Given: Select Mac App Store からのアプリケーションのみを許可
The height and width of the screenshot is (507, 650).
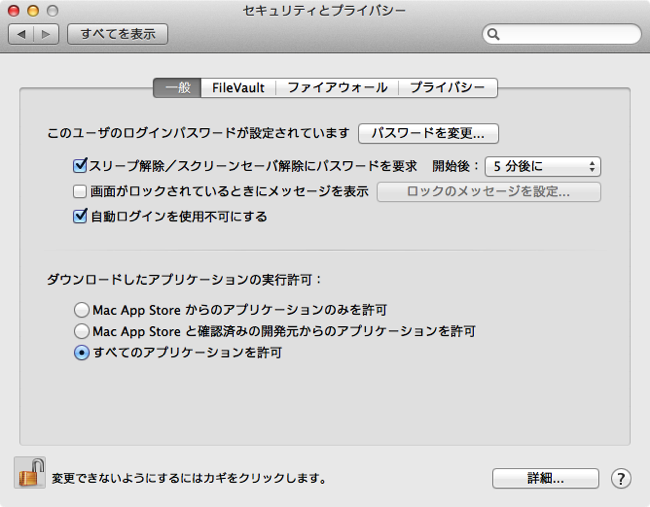Looking at the screenshot, I should pyautogui.click(x=82, y=310).
